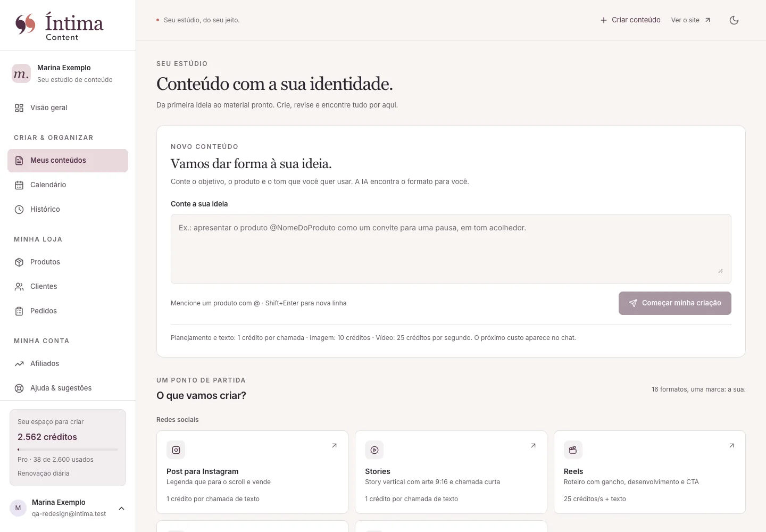Click the Reels clapperboard icon

(573, 450)
